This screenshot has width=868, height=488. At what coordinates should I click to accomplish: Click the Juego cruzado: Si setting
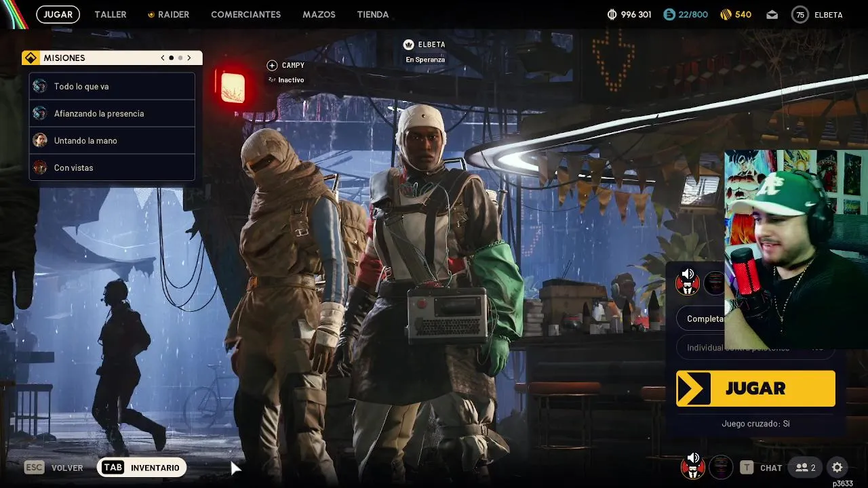pos(755,424)
